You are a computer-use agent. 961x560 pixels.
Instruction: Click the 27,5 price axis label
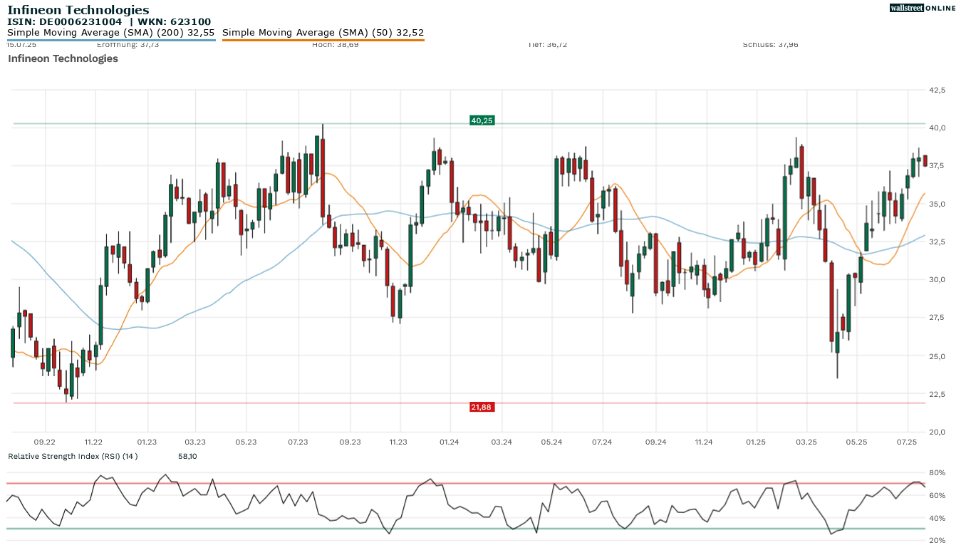click(x=937, y=317)
